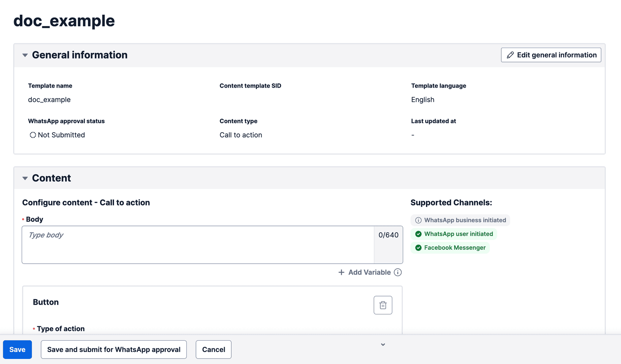The width and height of the screenshot is (621, 364).
Task: Click the chevron in the bottom action bar
Action: click(x=383, y=344)
